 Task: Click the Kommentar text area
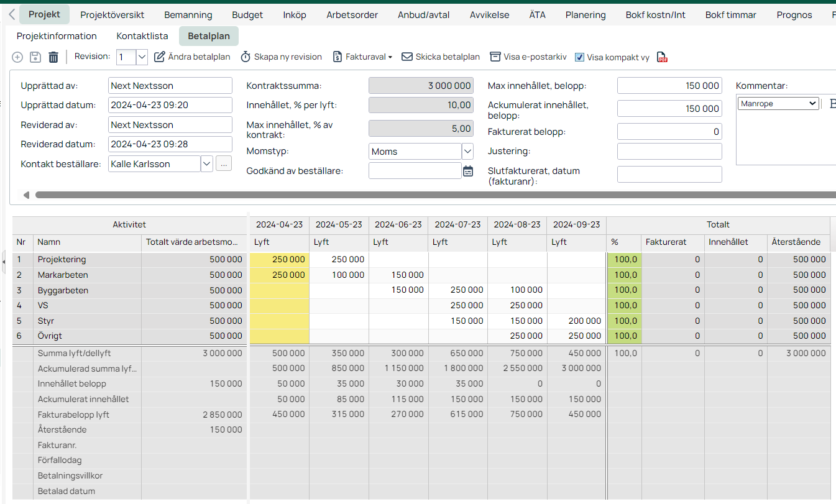click(x=786, y=139)
